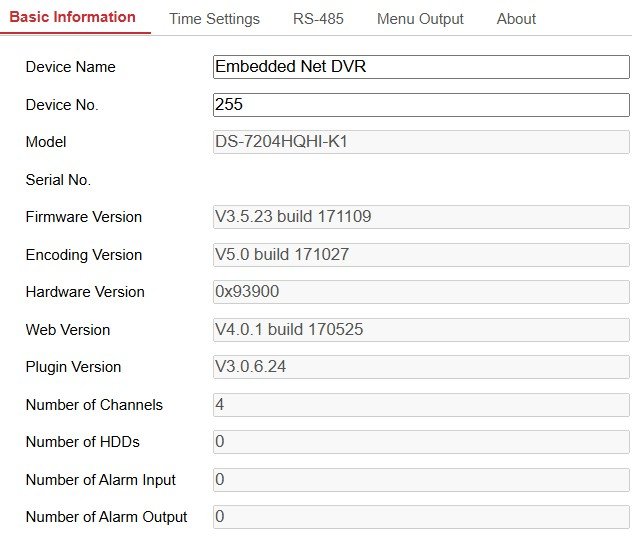
Task: Click the Model label text
Action: click(x=46, y=142)
